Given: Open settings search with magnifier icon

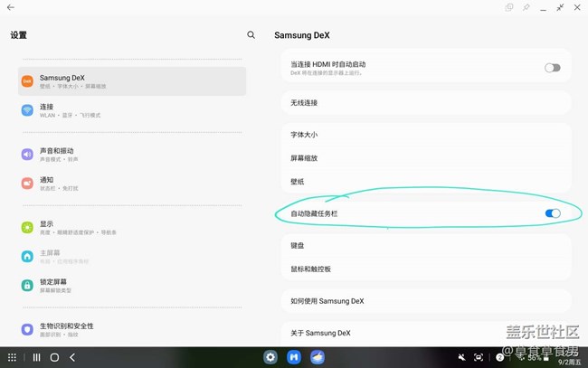Looking at the screenshot, I should pyautogui.click(x=251, y=35).
